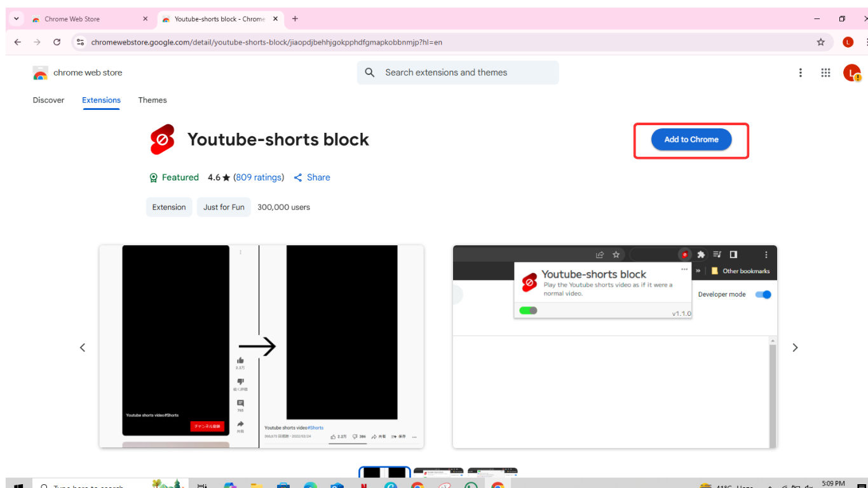
Task: Select the Extension category chip
Action: coord(169,207)
